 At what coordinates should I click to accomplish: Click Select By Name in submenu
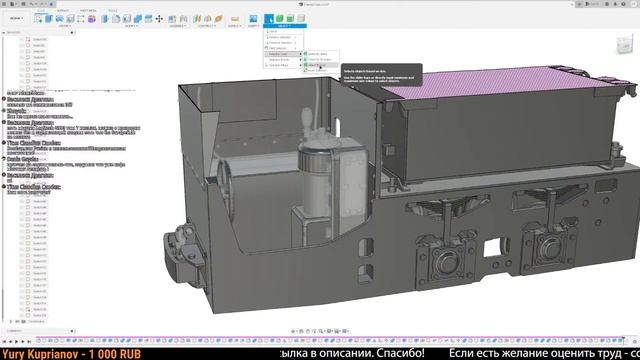pos(320,54)
